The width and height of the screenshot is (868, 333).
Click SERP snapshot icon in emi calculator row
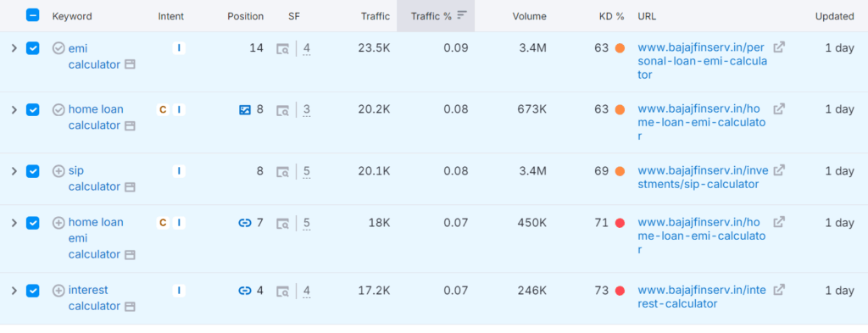point(282,48)
